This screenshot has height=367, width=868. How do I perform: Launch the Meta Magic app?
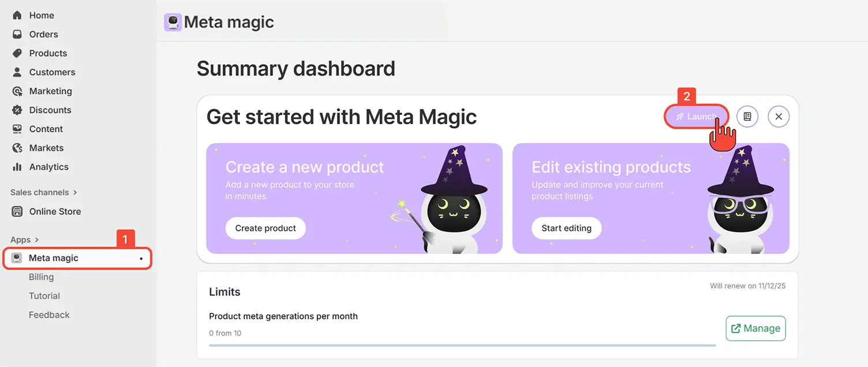pos(697,116)
